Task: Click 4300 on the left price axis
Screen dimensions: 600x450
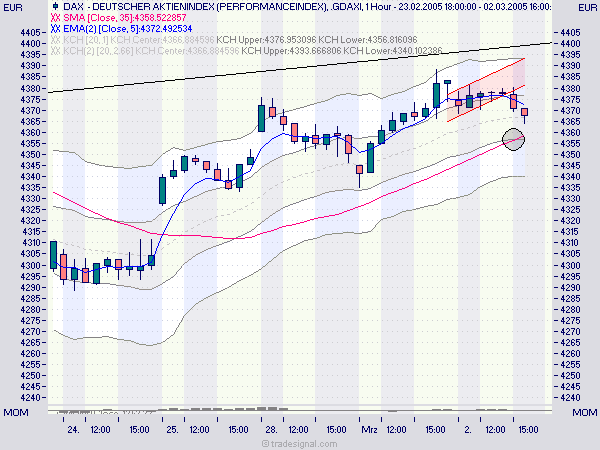Action: pyautogui.click(x=31, y=266)
